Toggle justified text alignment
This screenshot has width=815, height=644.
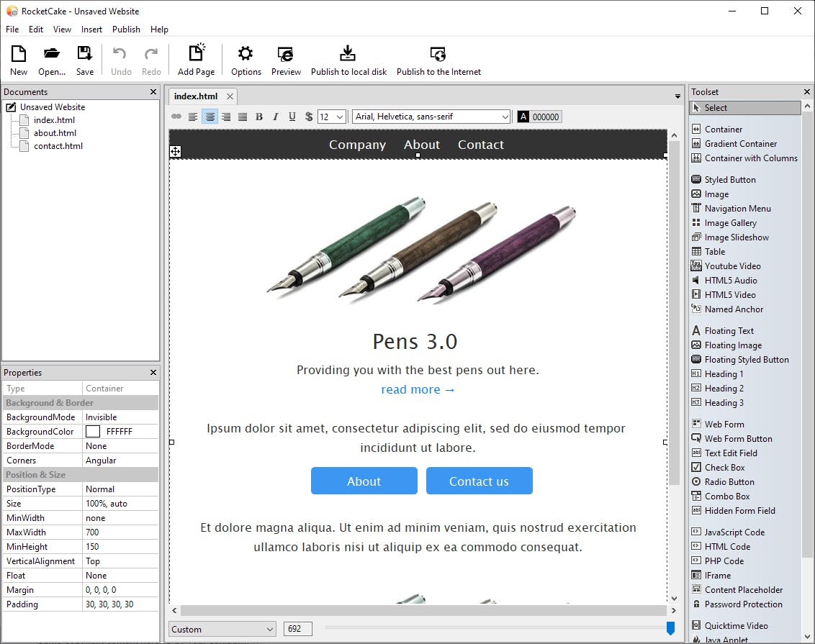243,117
